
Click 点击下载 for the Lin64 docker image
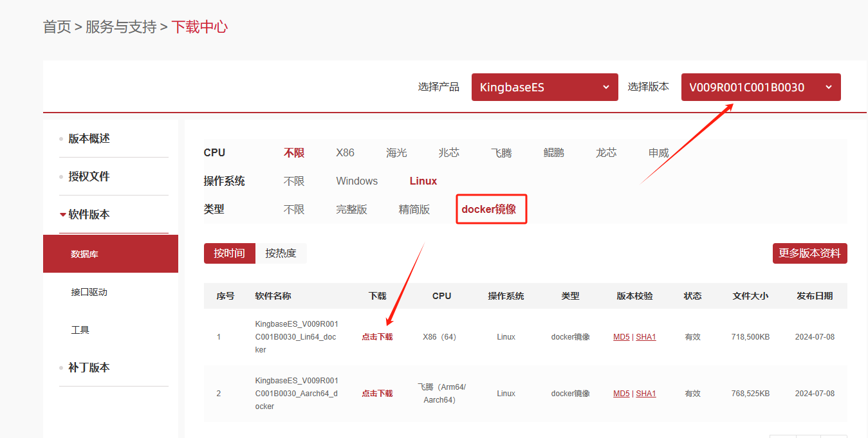(x=377, y=337)
